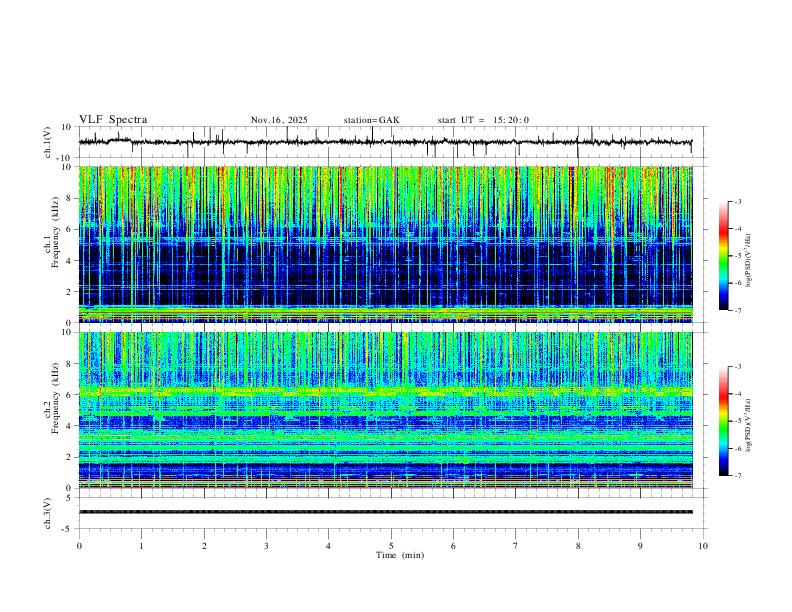Click time axis tick label "3"
The height and width of the screenshot is (612, 792).
pyautogui.click(x=266, y=546)
